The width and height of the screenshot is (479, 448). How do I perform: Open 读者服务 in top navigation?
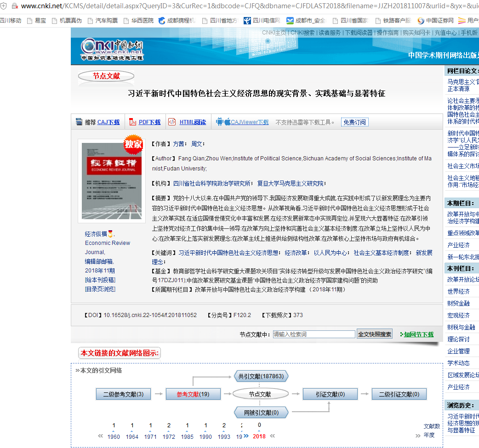[330, 33]
